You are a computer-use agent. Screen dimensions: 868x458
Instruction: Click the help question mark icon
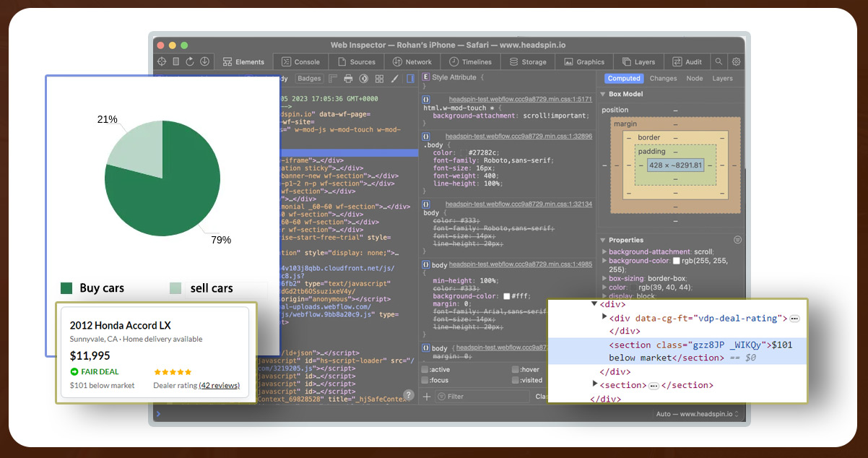click(409, 395)
